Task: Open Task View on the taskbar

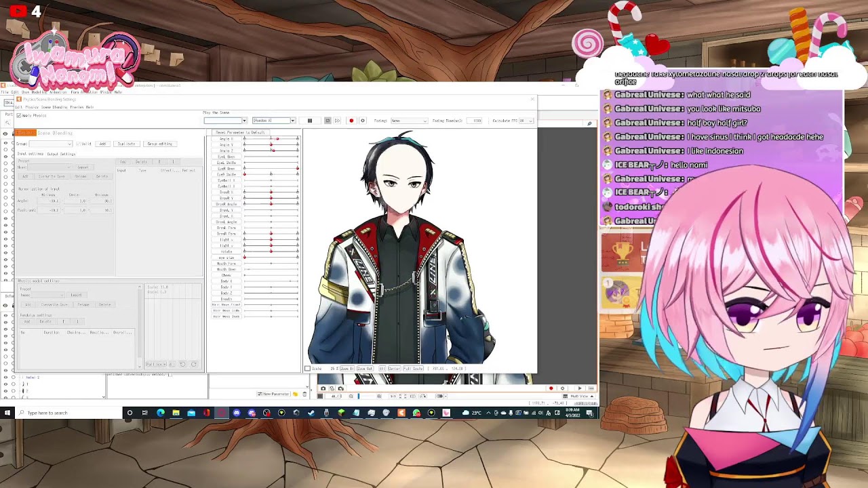Action: [x=145, y=413]
